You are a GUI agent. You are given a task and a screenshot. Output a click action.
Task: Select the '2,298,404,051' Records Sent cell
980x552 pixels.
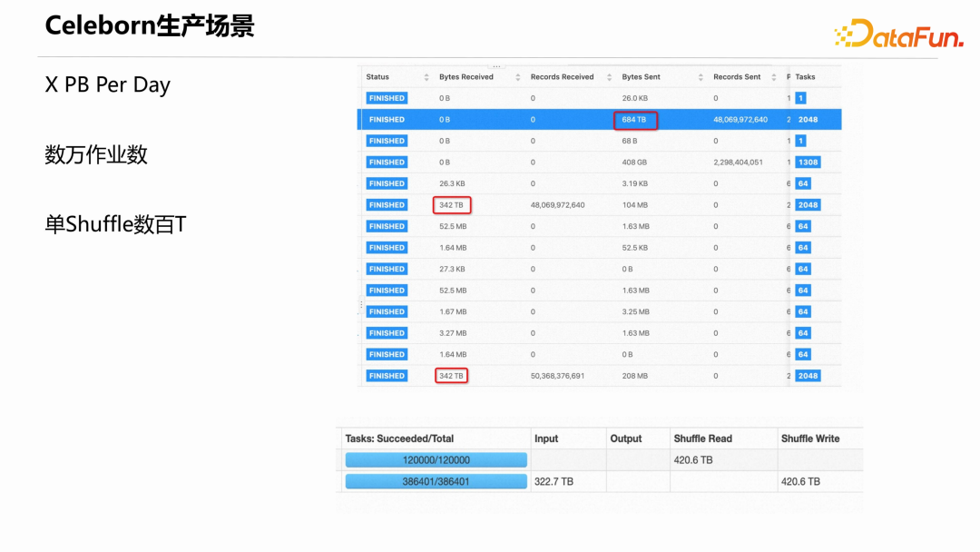(738, 162)
